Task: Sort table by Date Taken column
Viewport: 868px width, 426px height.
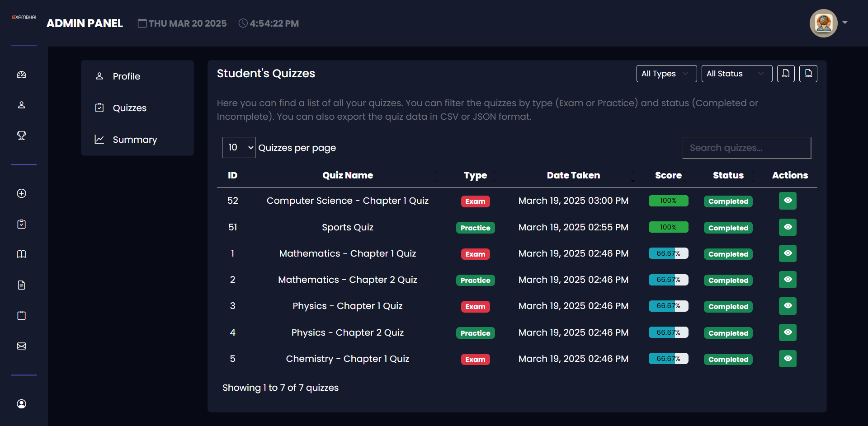Action: [x=573, y=175]
